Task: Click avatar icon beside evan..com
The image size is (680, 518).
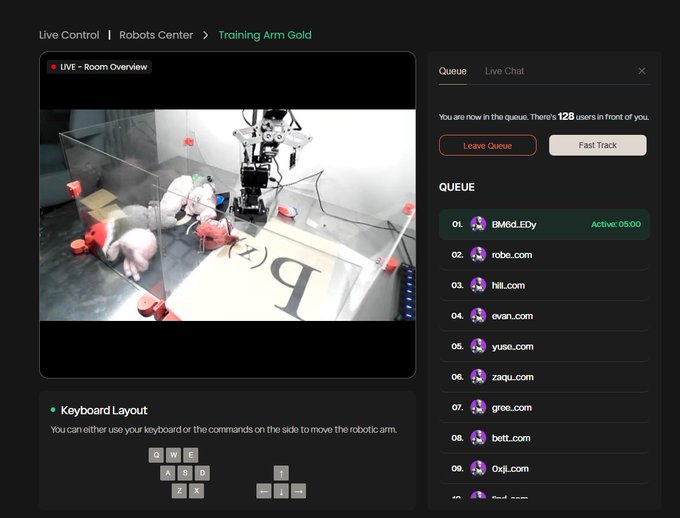Action: (x=478, y=316)
